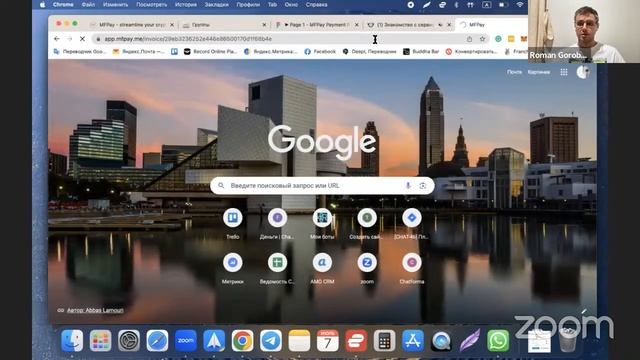Open the Facebook bookmark
The height and width of the screenshot is (360, 640).
[320, 51]
